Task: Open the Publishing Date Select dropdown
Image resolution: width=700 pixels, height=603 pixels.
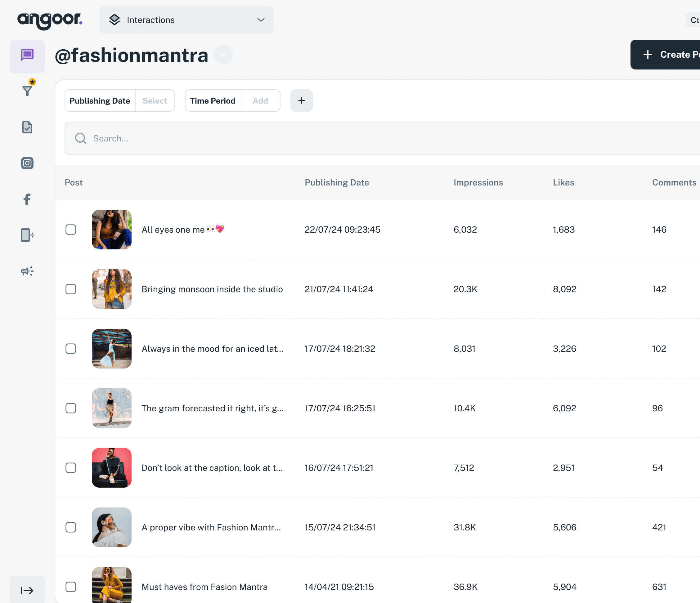Action: [x=155, y=100]
